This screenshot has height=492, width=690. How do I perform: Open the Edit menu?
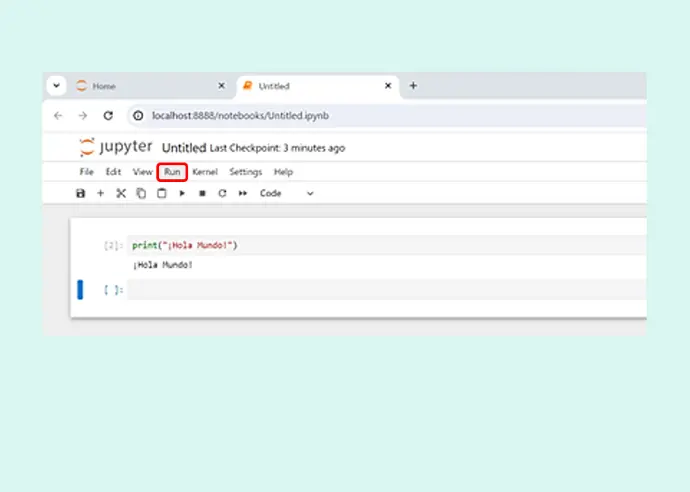pyautogui.click(x=113, y=172)
